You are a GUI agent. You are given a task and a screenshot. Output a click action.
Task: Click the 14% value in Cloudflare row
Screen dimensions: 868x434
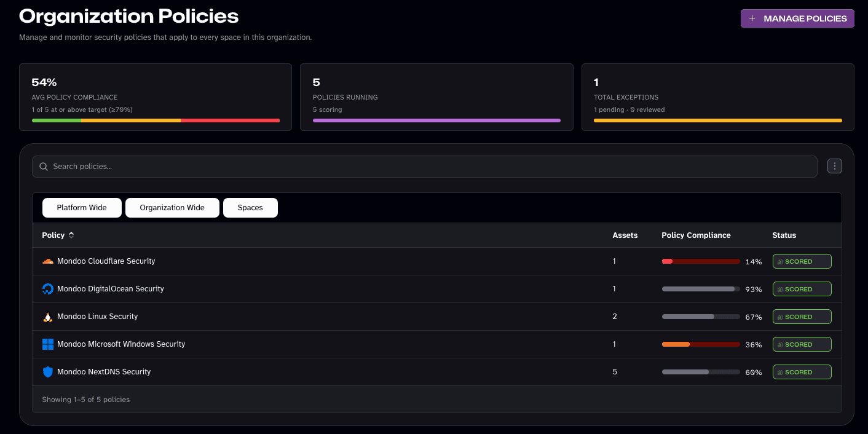pyautogui.click(x=754, y=262)
